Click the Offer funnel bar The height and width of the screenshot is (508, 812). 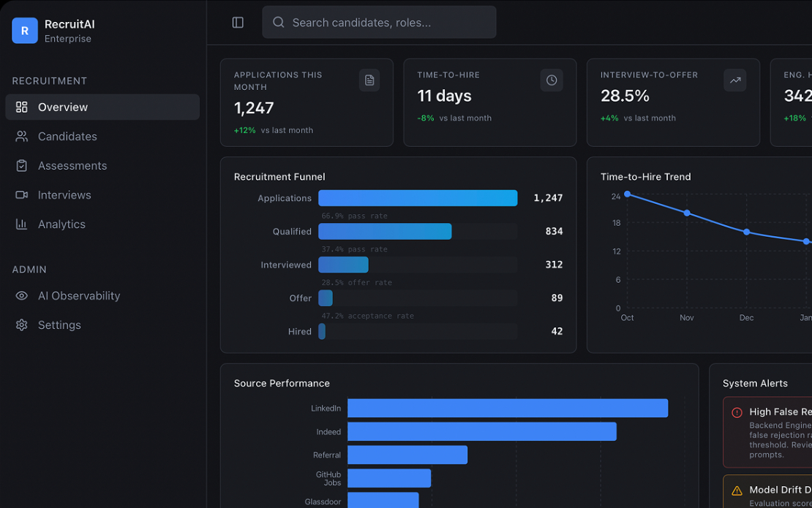[326, 298]
